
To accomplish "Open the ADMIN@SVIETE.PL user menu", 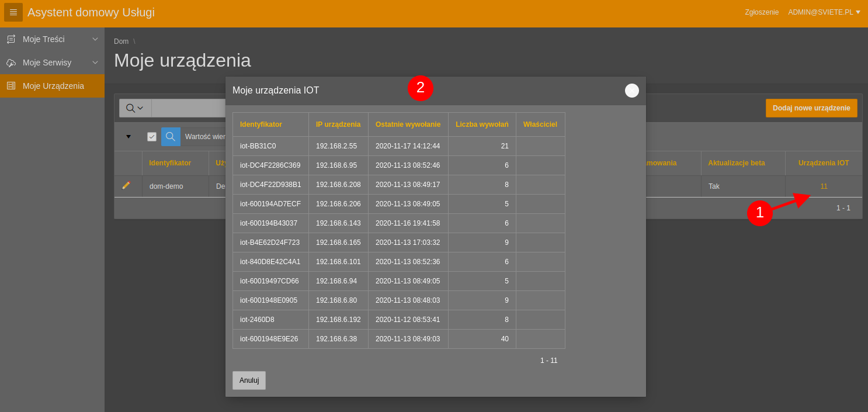I will (824, 12).
